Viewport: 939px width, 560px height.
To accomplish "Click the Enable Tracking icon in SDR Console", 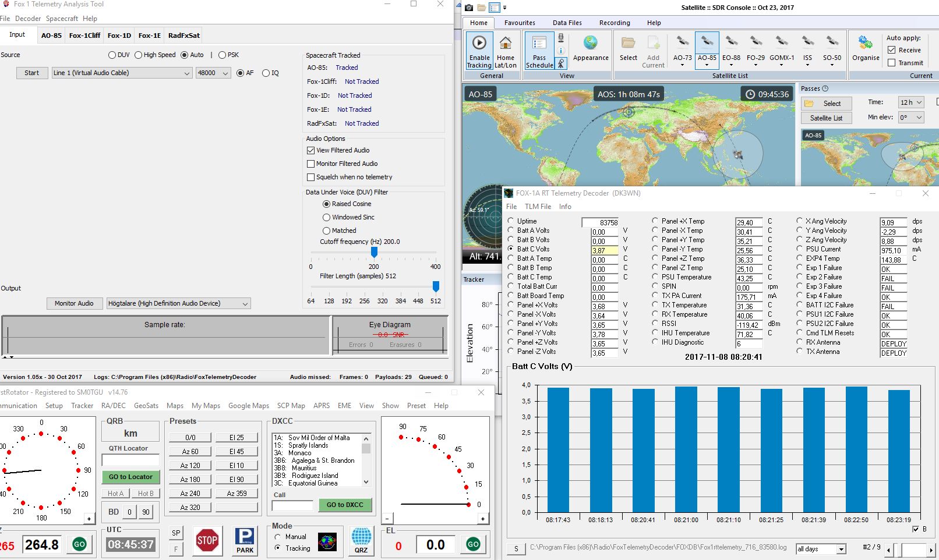I will click(478, 51).
